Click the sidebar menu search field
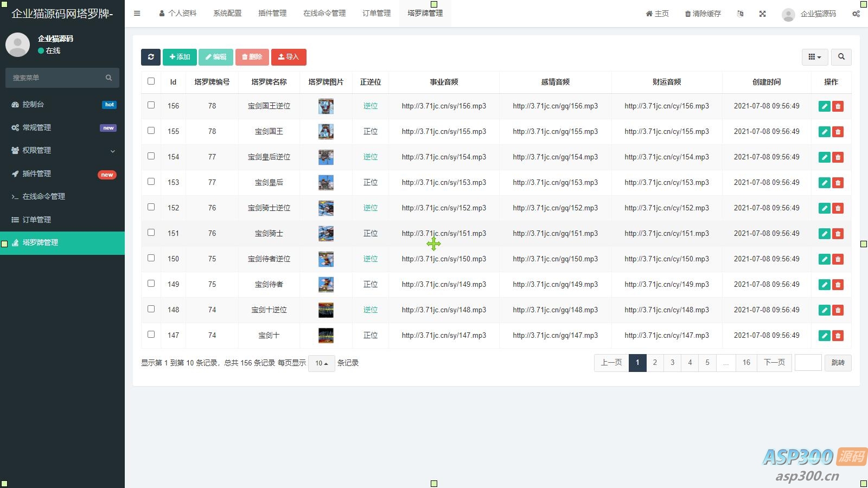The width and height of the screenshot is (868, 488). (57, 78)
